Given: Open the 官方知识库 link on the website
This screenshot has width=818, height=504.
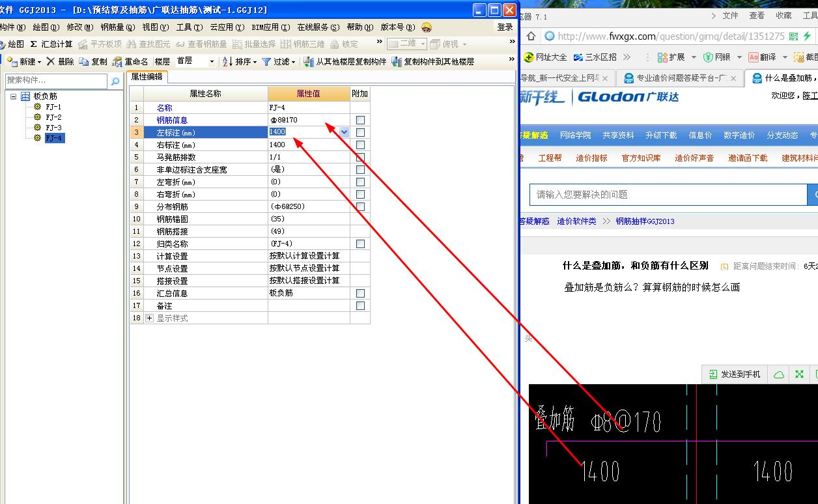Looking at the screenshot, I should tap(641, 158).
